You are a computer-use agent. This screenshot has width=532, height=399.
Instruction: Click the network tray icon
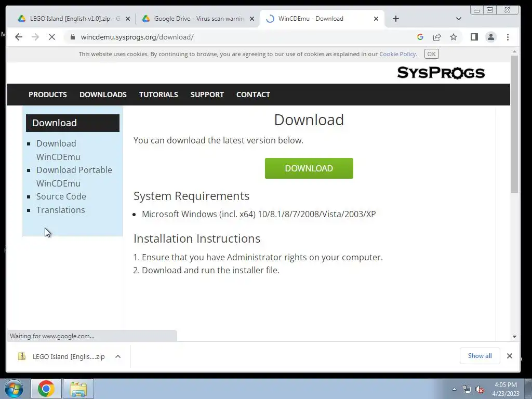[x=467, y=389]
